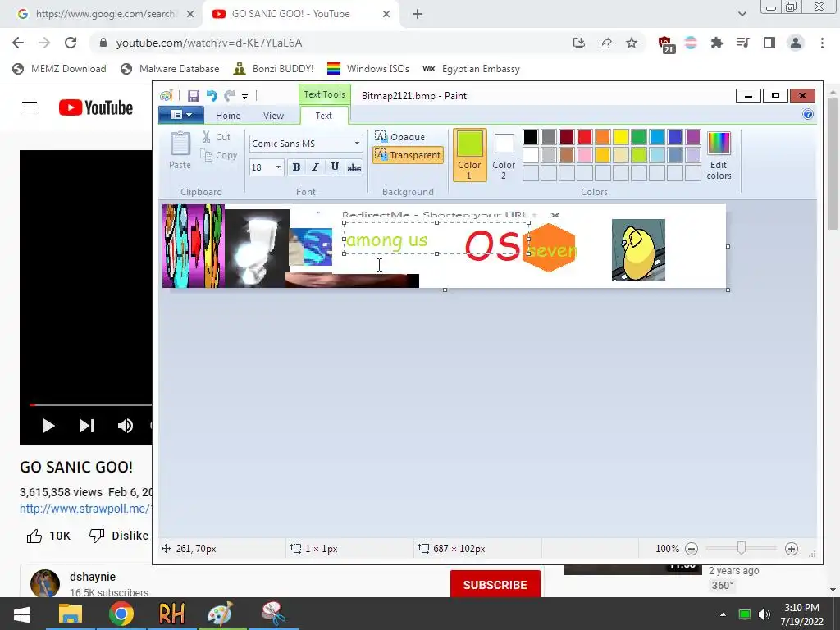Open Chrome media control icon

[742, 43]
